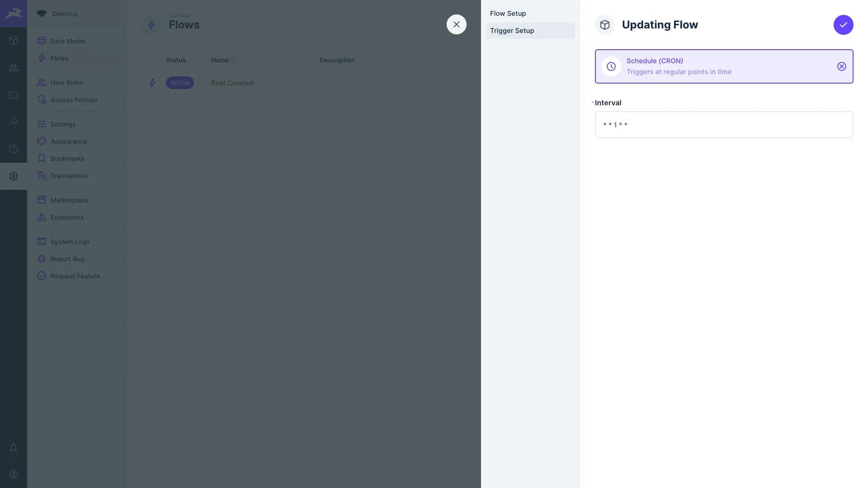
Task: Click the Flow Setup tab
Action: coord(508,14)
